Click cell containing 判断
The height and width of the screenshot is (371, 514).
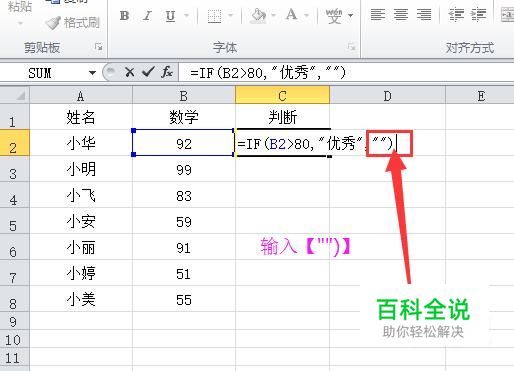pyautogui.click(x=283, y=117)
